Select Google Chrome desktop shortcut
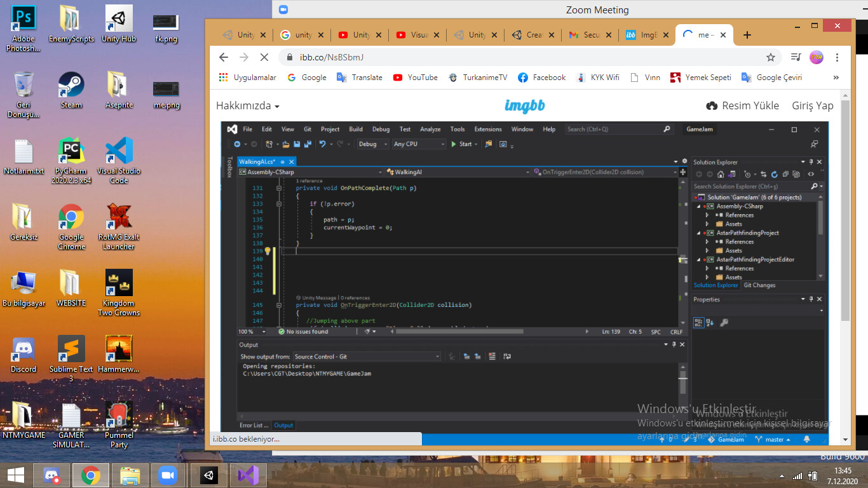Screen dimensions: 868x488 71,227
